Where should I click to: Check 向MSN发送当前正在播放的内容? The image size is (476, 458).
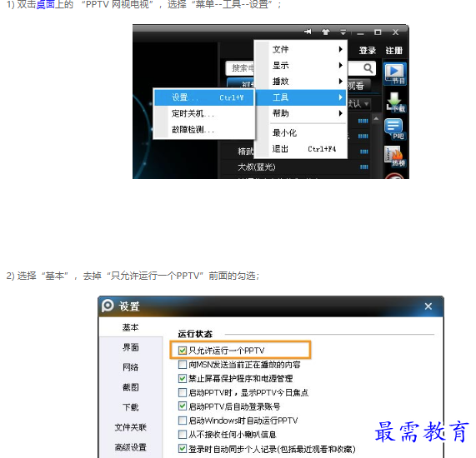(x=182, y=364)
